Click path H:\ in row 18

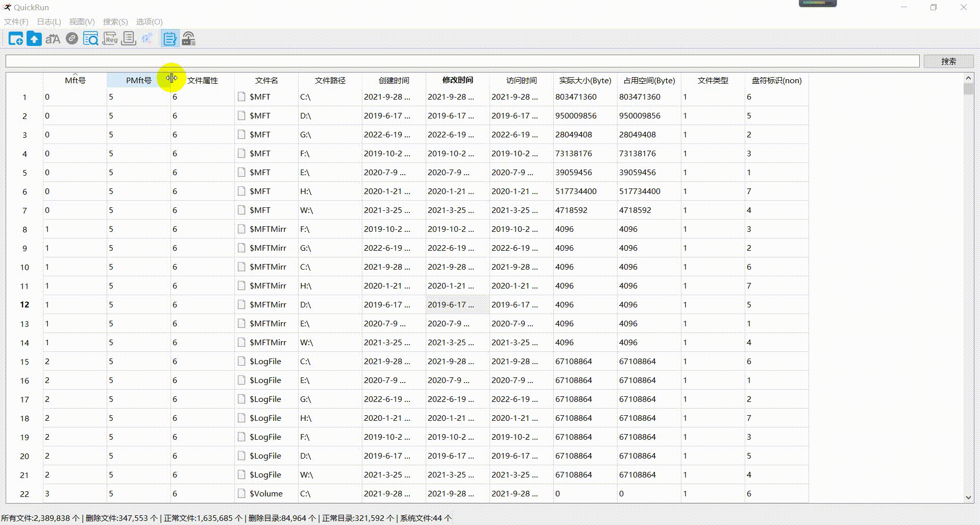(330, 418)
